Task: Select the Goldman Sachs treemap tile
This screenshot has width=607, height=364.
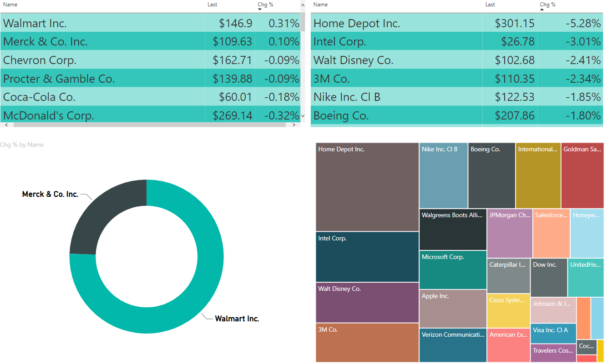Action: [582, 175]
